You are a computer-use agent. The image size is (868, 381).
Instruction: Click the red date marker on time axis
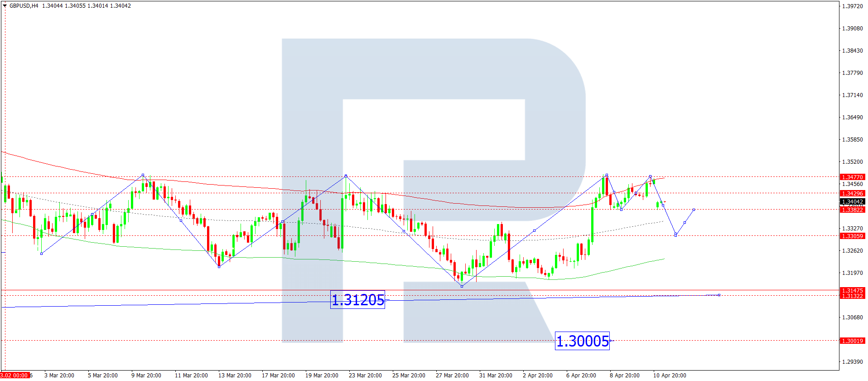tap(14, 376)
